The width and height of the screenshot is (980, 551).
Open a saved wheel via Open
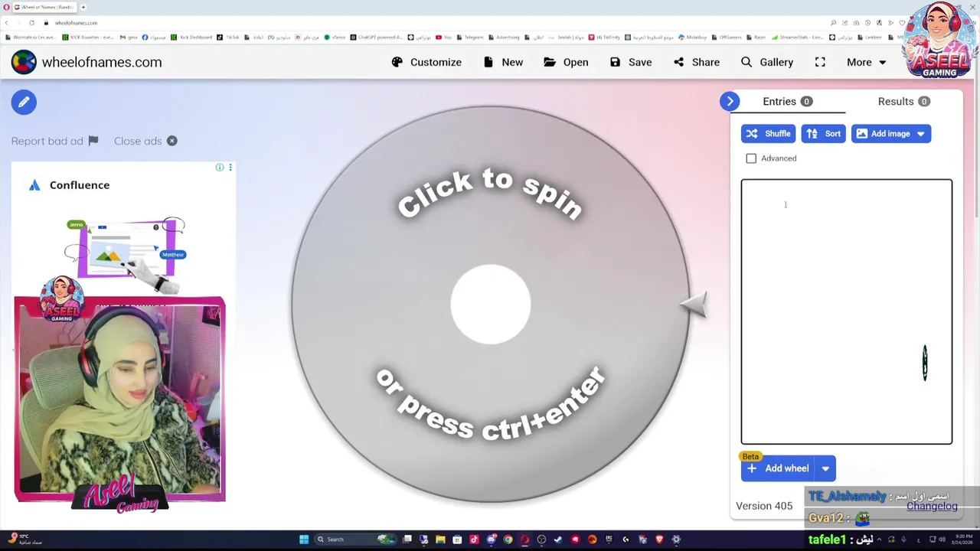[566, 62]
